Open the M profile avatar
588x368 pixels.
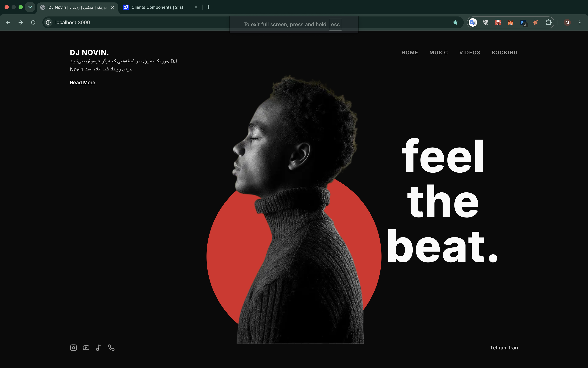point(567,22)
